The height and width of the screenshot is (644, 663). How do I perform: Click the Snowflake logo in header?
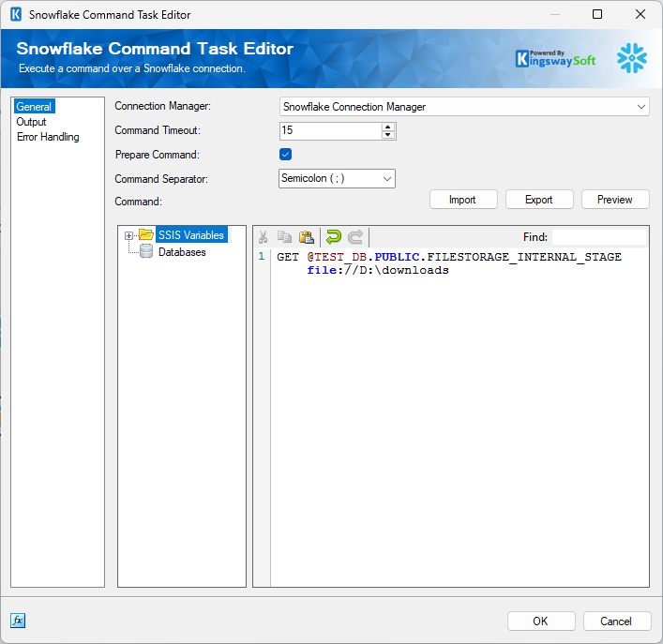(x=632, y=58)
